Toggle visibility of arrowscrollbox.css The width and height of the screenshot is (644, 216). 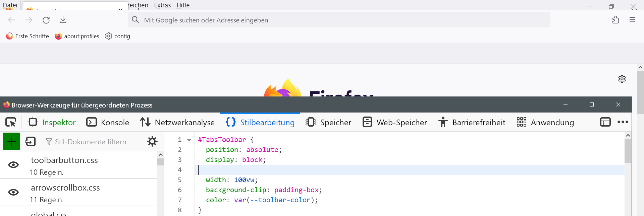click(13, 192)
